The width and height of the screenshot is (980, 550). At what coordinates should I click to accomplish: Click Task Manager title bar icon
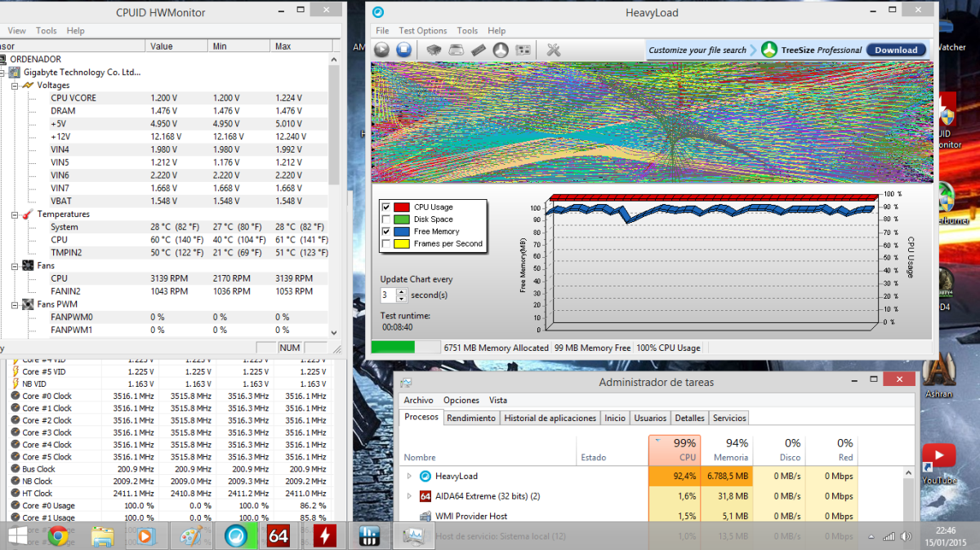[406, 382]
